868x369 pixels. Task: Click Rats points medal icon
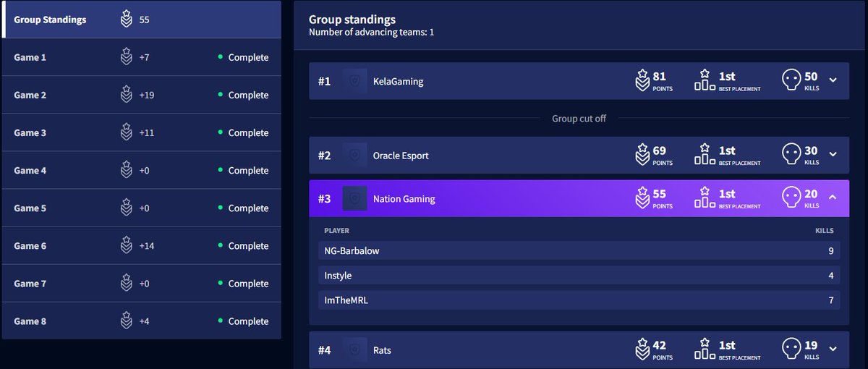click(x=642, y=349)
